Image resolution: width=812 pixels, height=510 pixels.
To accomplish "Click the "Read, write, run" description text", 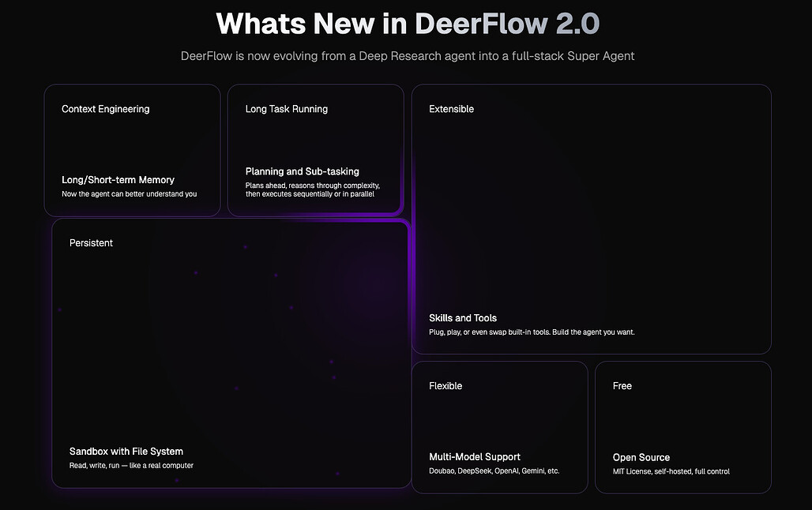I will coord(131,466).
